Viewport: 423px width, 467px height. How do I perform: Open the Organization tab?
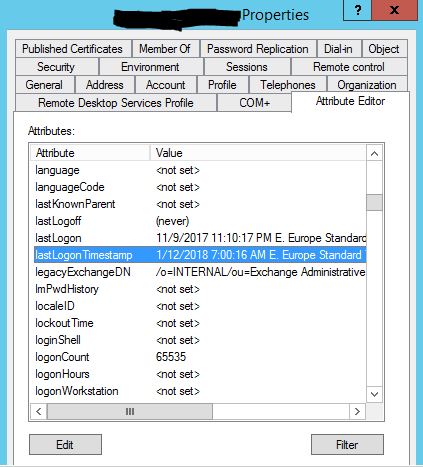tap(367, 85)
